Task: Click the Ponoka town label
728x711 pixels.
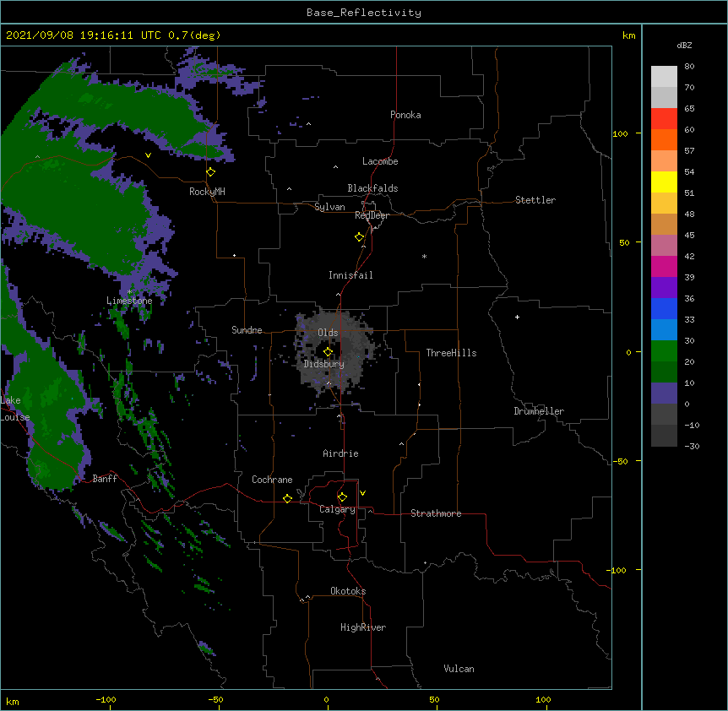Action: tap(405, 115)
